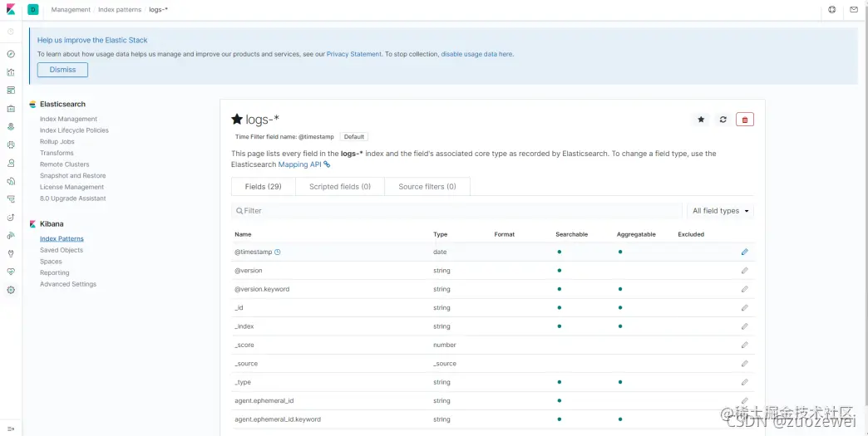Open Saved Objects under Kibana
This screenshot has height=436, width=868.
click(x=62, y=250)
